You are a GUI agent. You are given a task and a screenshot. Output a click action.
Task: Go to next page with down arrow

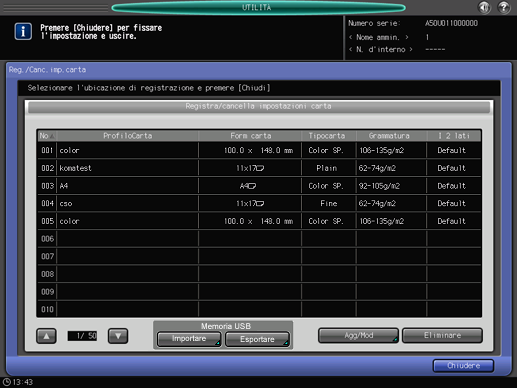118,336
